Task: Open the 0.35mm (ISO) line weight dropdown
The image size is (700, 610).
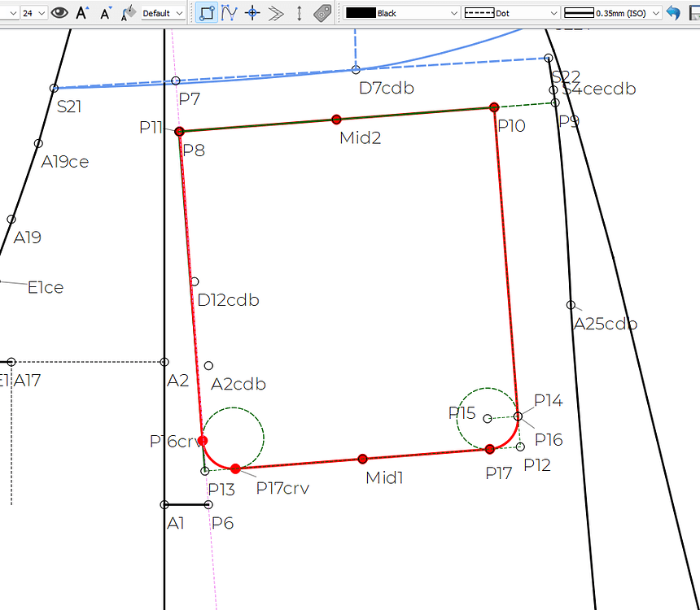Action: click(x=610, y=13)
